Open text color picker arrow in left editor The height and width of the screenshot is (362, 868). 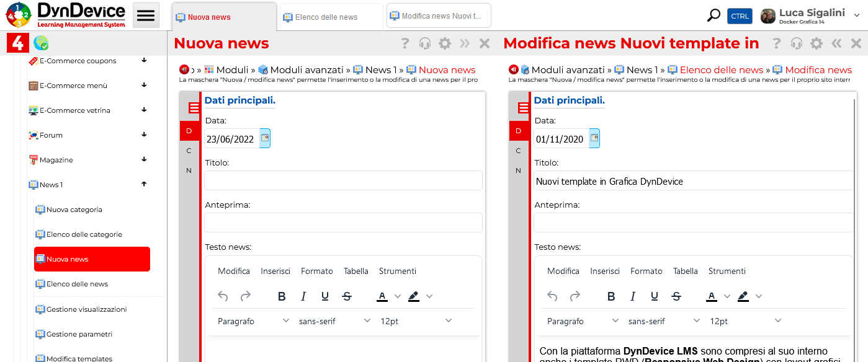pos(398,296)
